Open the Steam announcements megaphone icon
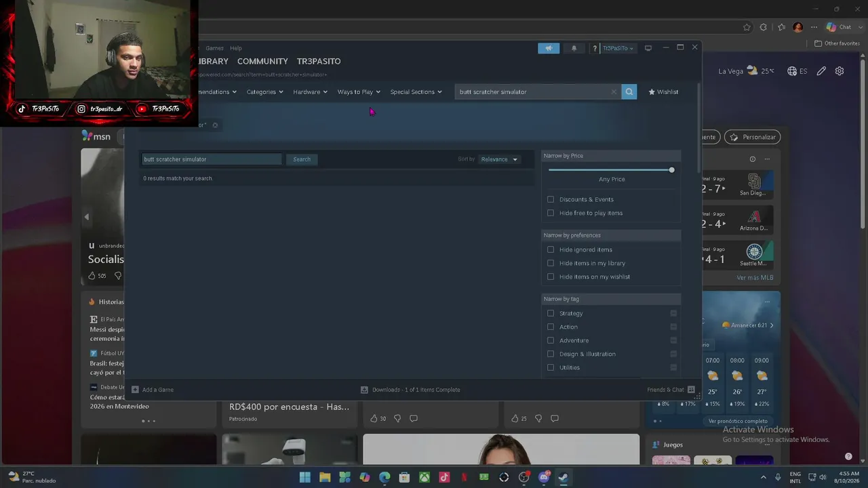The image size is (868, 488). 549,48
